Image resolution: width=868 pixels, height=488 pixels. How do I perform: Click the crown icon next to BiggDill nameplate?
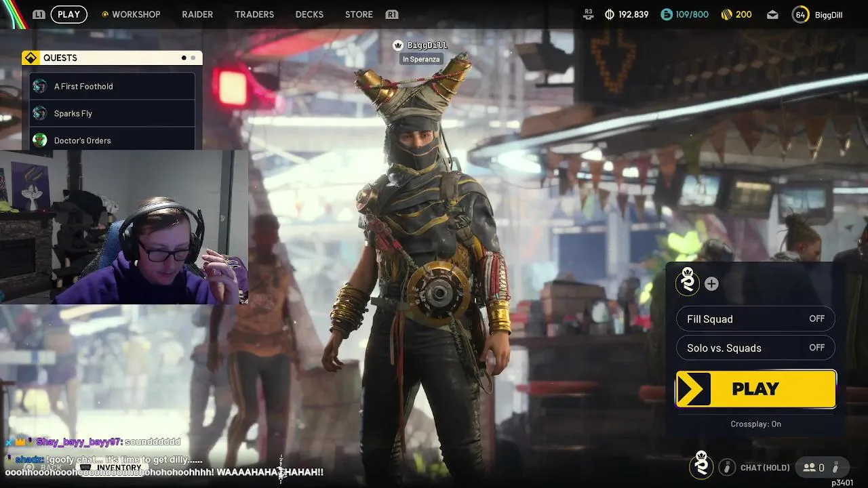[398, 45]
